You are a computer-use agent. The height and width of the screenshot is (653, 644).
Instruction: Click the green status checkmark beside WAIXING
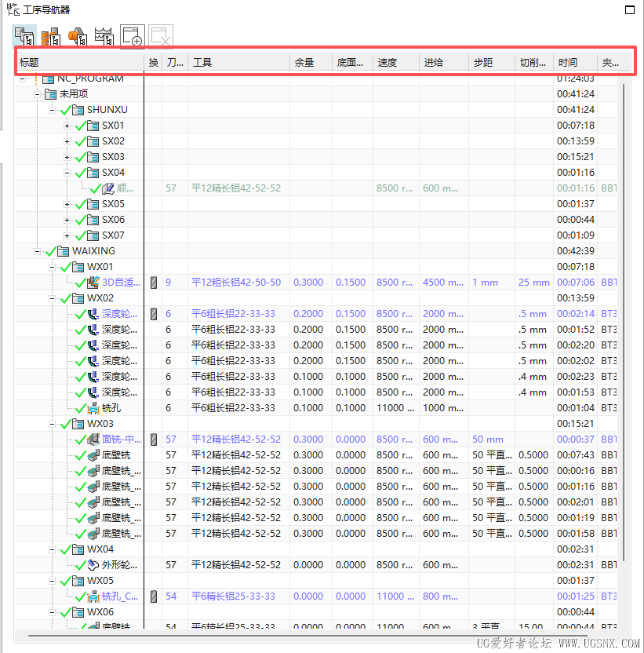click(x=50, y=251)
